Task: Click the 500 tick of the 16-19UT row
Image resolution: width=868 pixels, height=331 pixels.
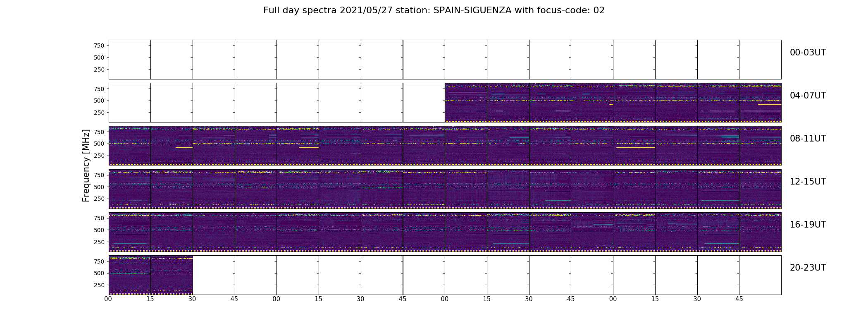Action: [x=99, y=230]
